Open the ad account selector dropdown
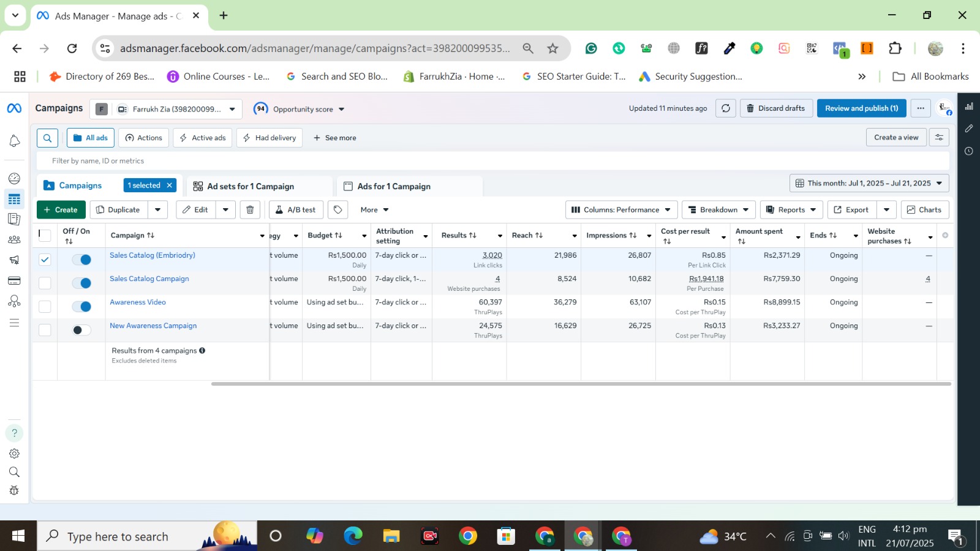 point(166,109)
